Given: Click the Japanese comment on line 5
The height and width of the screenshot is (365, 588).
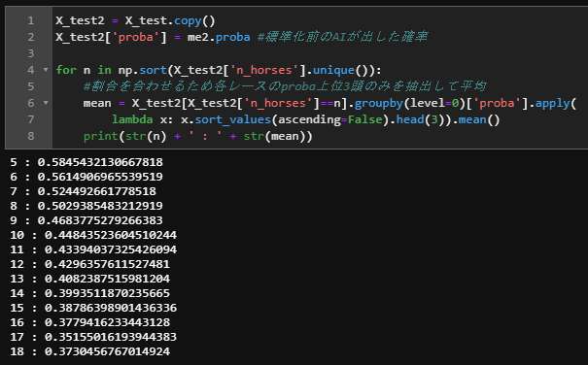Looking at the screenshot, I should pyautogui.click(x=285, y=86).
